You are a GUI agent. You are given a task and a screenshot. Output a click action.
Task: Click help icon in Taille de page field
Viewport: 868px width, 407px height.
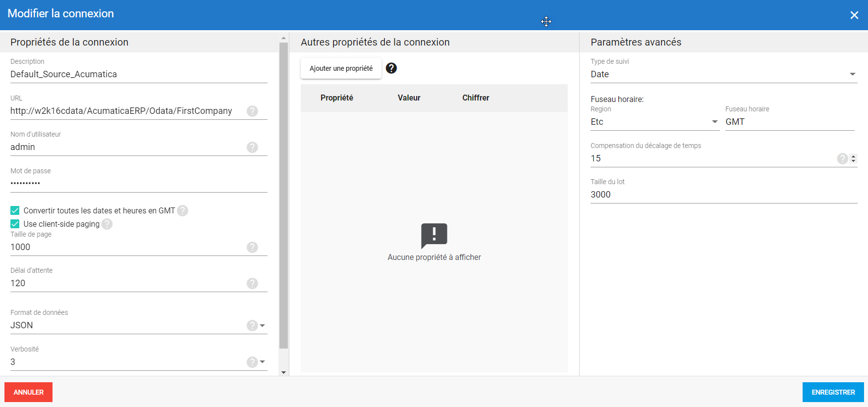[252, 247]
